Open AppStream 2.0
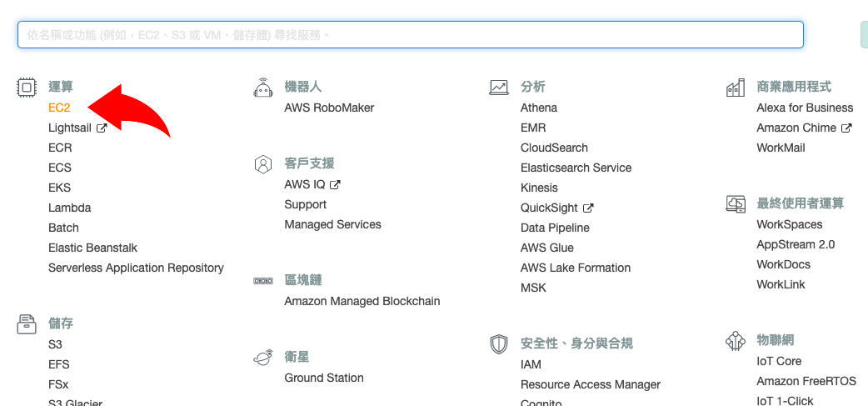 796,244
